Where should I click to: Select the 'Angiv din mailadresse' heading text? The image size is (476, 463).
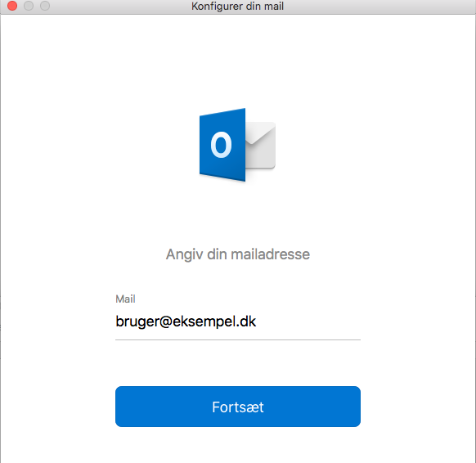point(238,254)
